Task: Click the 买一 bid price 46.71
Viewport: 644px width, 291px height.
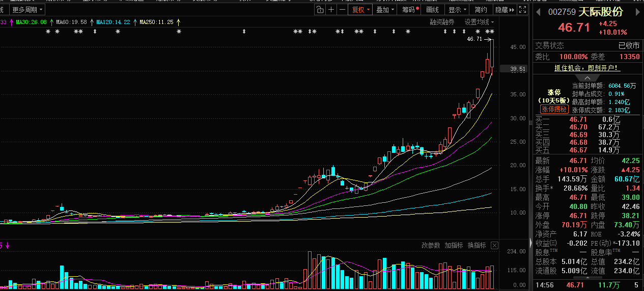Action: [578, 119]
